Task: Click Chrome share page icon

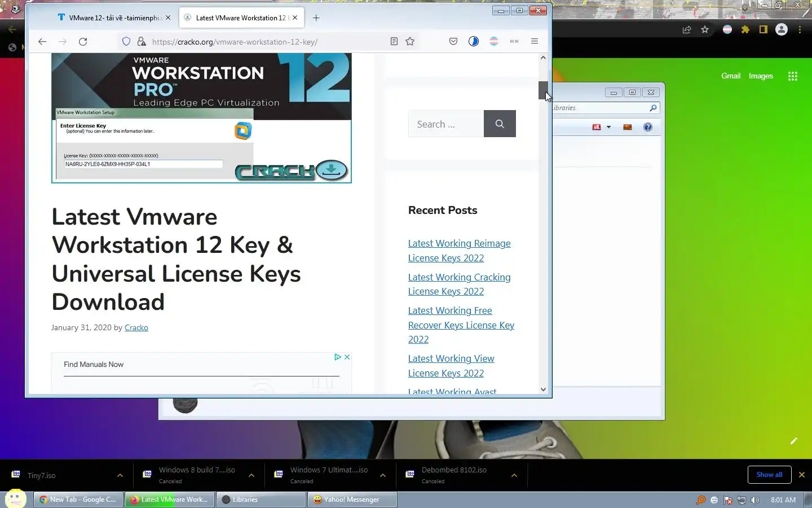Action: coord(687,30)
